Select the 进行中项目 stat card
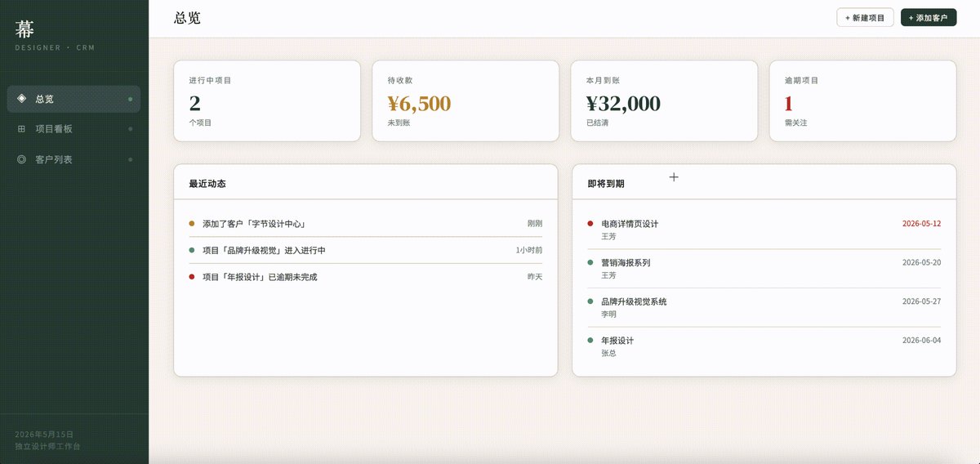 (x=267, y=101)
